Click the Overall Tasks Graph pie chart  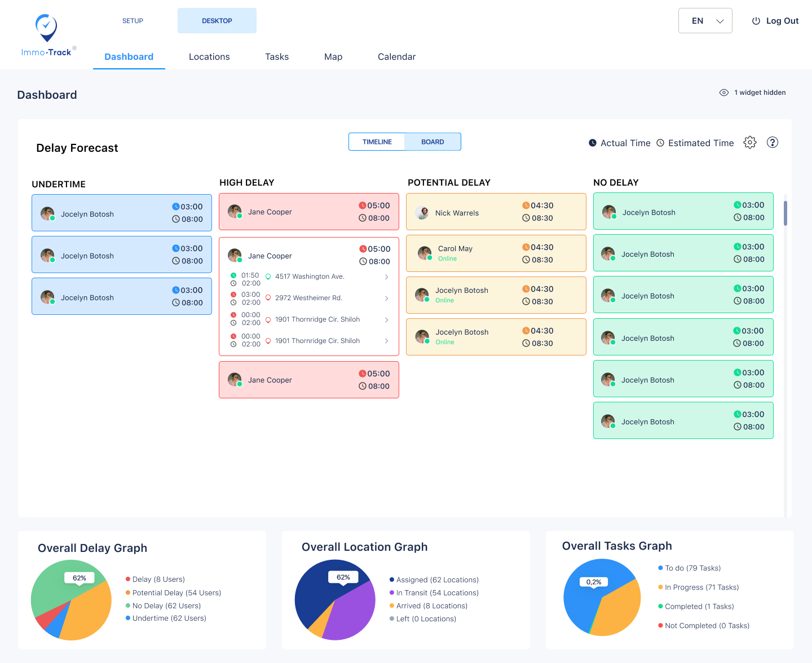pos(602,598)
